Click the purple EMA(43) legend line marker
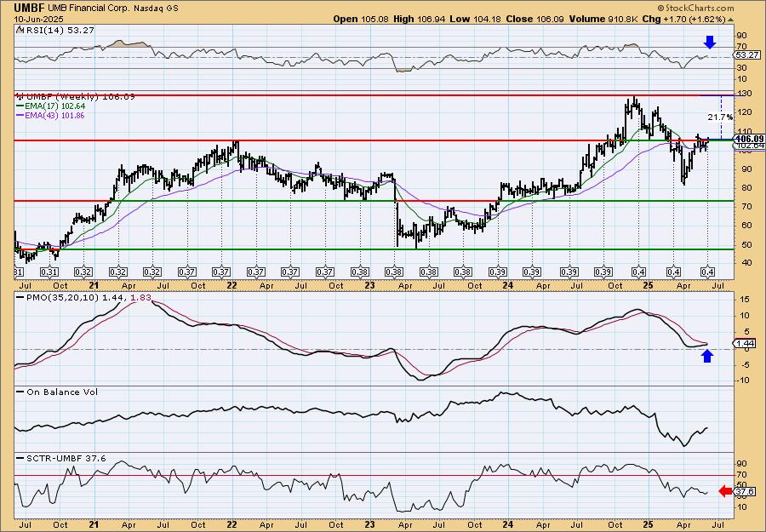Screen dimensions: 766x532 [20, 116]
